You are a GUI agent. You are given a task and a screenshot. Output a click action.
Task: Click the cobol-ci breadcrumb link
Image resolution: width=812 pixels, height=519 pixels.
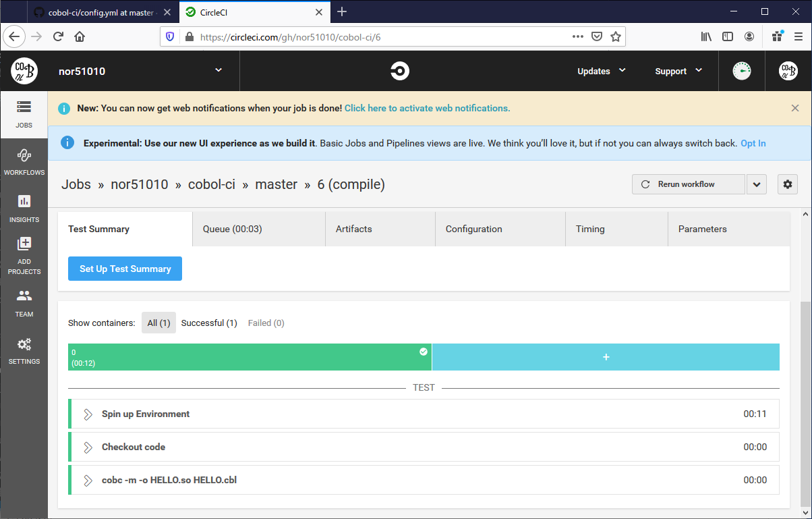click(212, 184)
